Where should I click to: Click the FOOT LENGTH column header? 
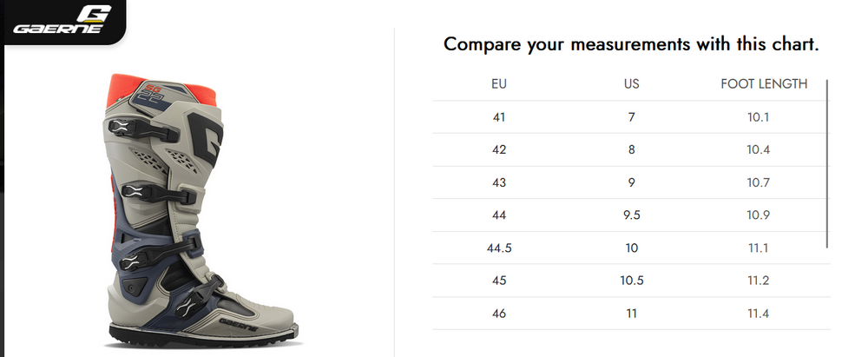pos(764,84)
